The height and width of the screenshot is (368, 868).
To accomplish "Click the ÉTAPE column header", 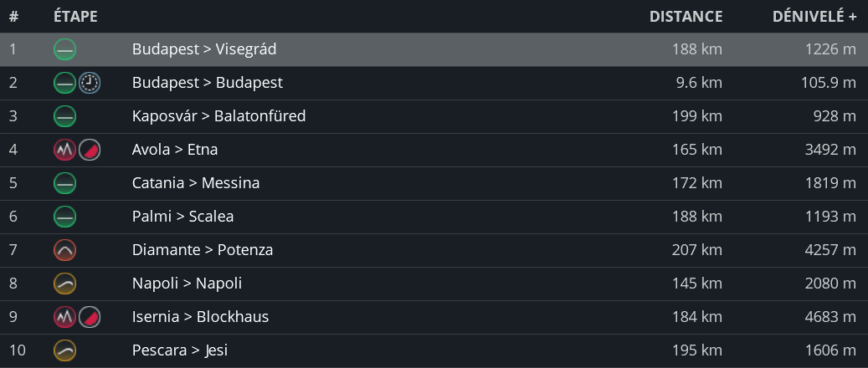I will (75, 16).
